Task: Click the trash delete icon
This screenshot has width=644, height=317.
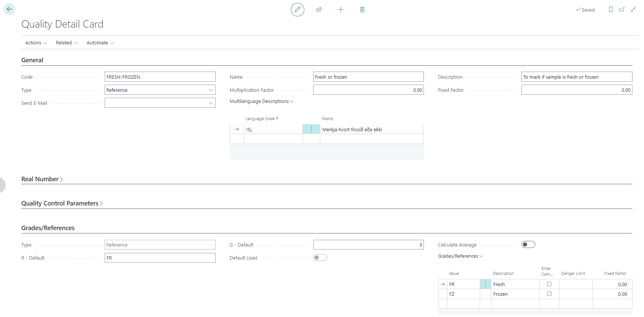Action: click(x=362, y=10)
